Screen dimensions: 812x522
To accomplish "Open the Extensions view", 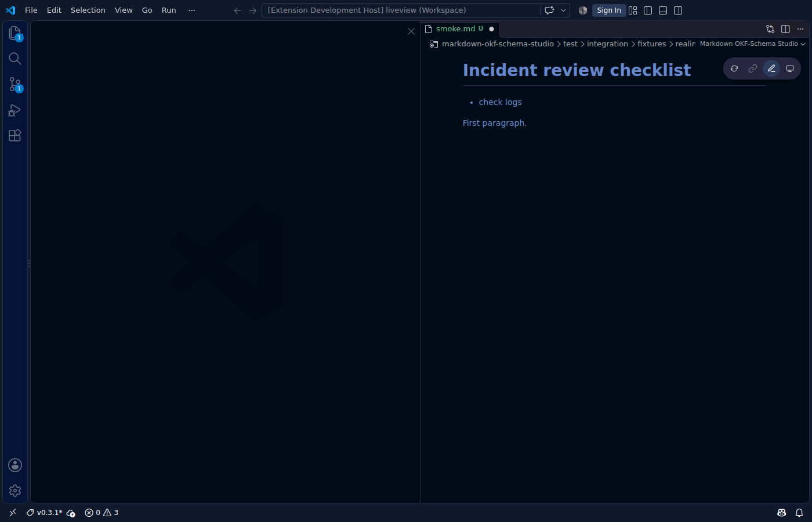I will click(x=15, y=135).
